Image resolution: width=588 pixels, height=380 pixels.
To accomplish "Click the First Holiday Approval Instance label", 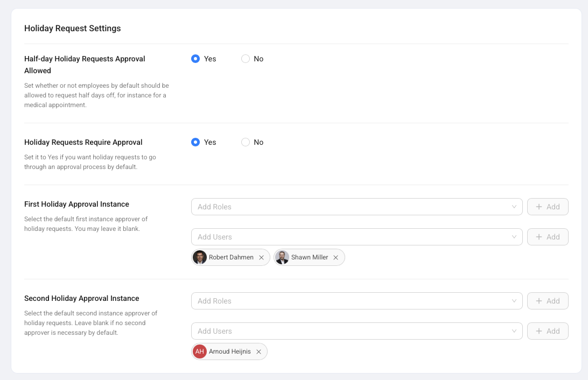I will click(x=76, y=204).
